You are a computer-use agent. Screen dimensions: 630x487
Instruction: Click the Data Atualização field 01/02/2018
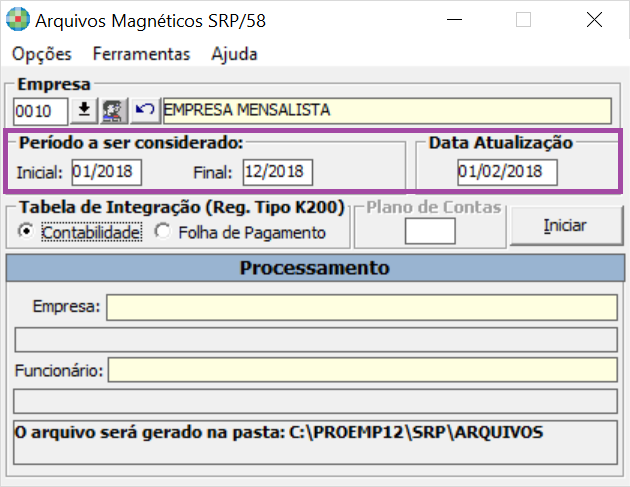click(507, 172)
